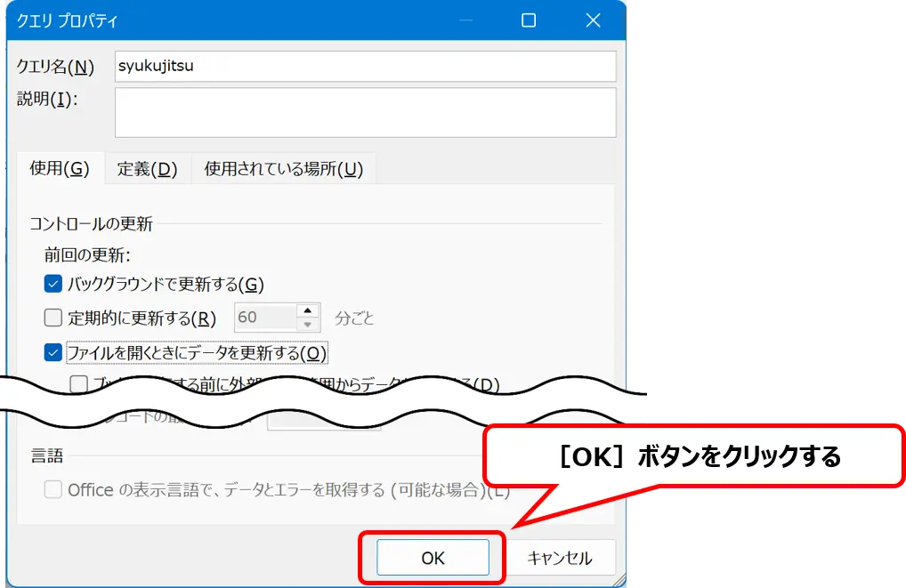Toggle Office の表示言語で取得する checkbox
This screenshot has height=588, width=906.
click(x=53, y=490)
